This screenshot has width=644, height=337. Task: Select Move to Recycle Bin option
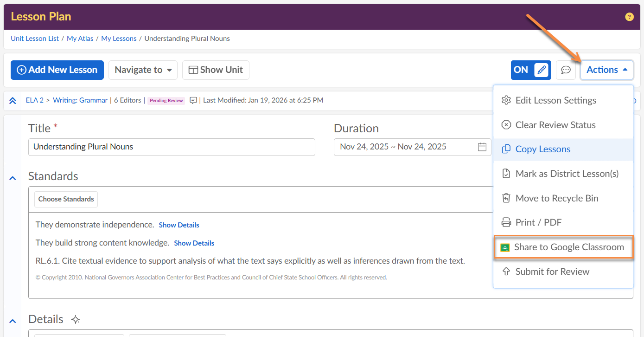pyautogui.click(x=556, y=198)
